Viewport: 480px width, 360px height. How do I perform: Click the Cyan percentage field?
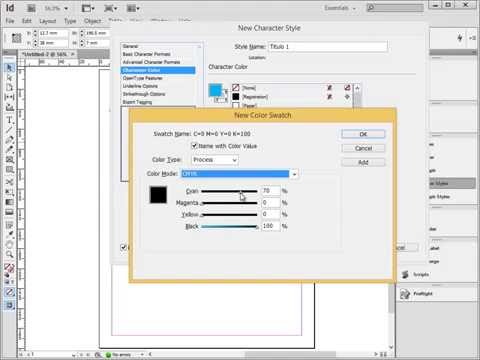pyautogui.click(x=271, y=191)
